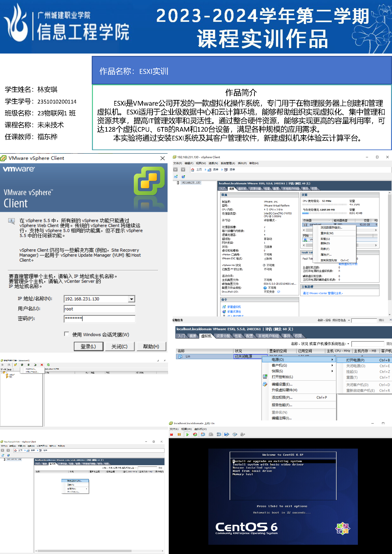This screenshot has height=554, width=392.
Task: Click the green play power-on icon
Action: (x=187, y=435)
